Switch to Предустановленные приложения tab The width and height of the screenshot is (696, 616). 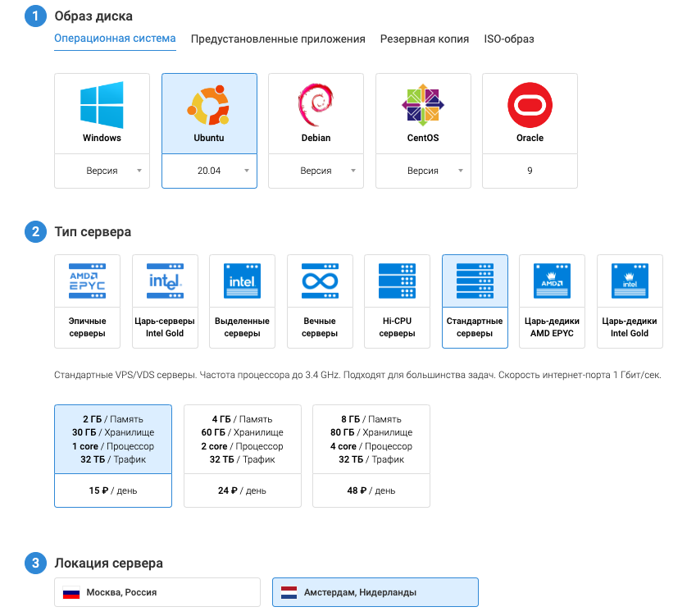tap(278, 39)
